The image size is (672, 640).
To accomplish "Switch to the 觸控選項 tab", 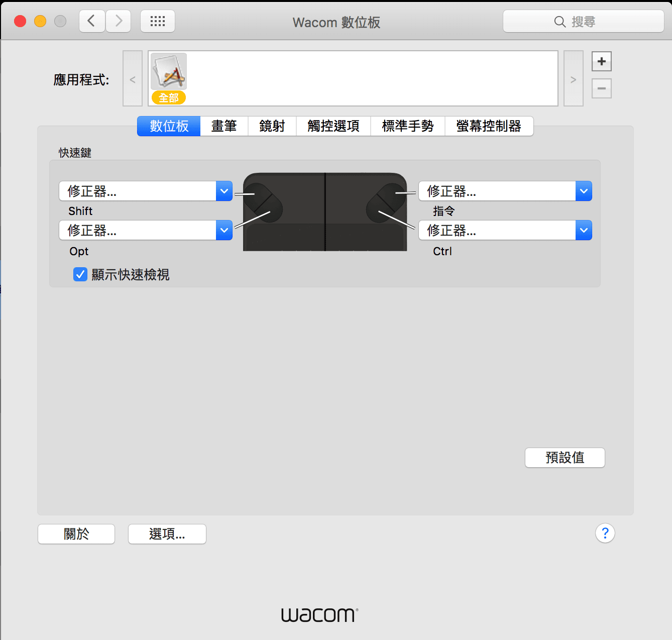I will [x=333, y=126].
